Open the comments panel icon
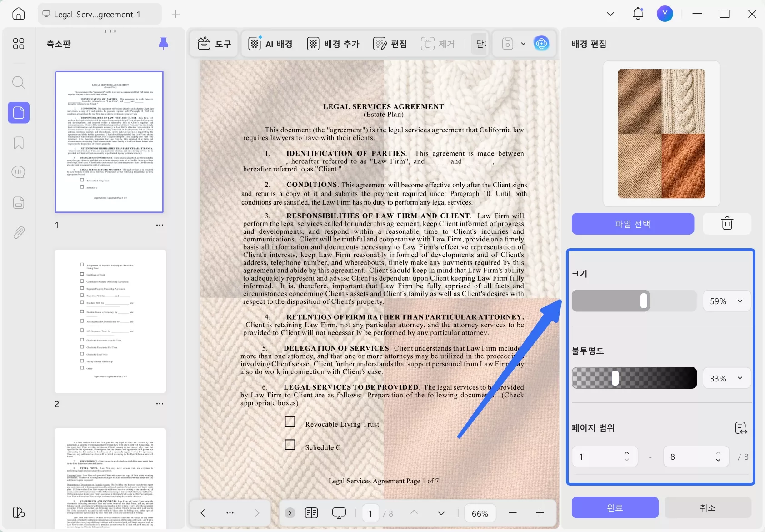This screenshot has height=532, width=765. point(18,172)
